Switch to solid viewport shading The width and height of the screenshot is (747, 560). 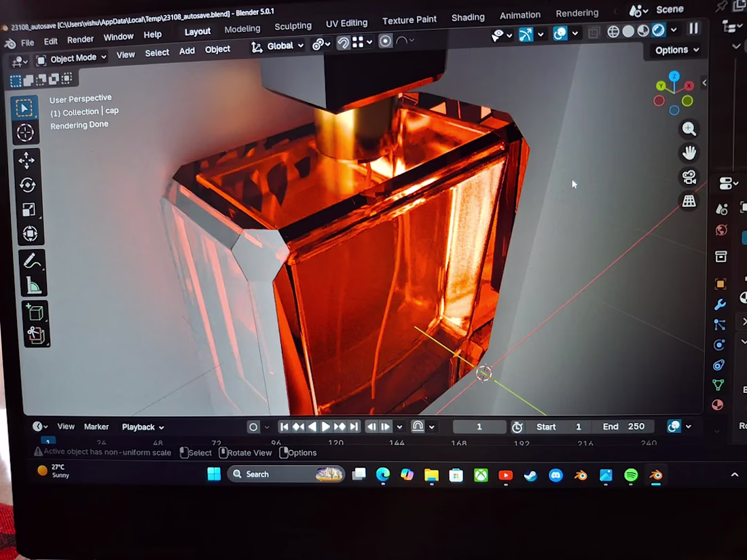tap(628, 31)
